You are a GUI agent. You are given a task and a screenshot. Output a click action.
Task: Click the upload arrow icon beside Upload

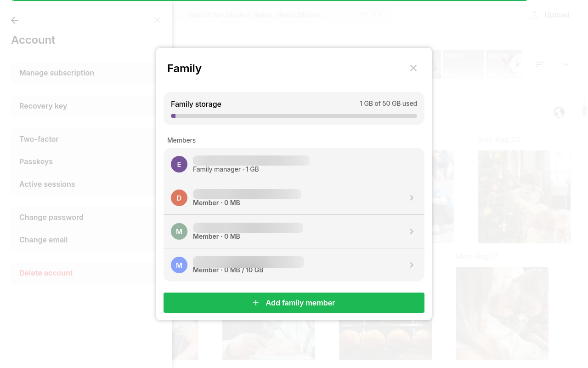pos(534,15)
